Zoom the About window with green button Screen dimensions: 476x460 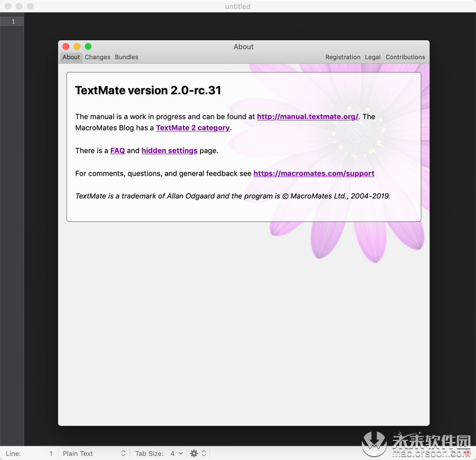[88, 46]
